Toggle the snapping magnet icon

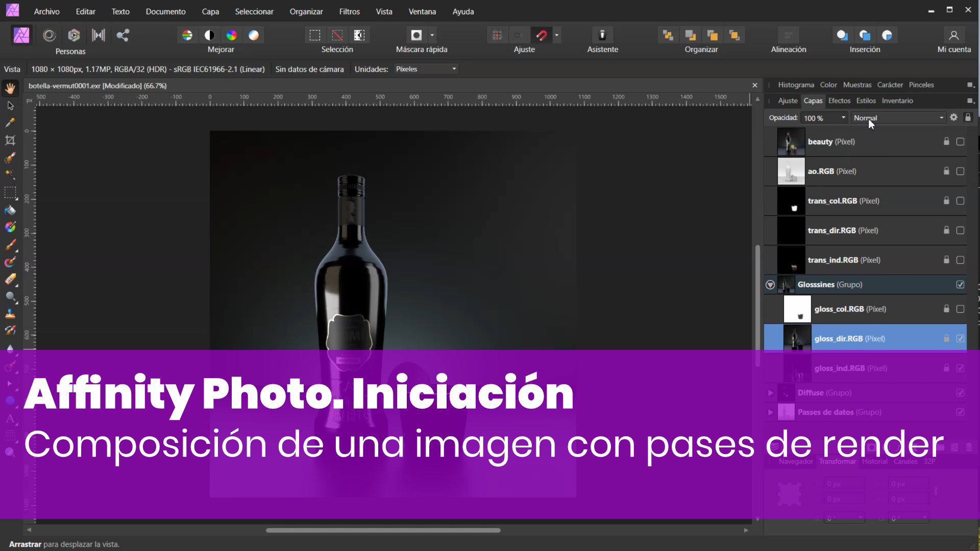click(x=542, y=35)
